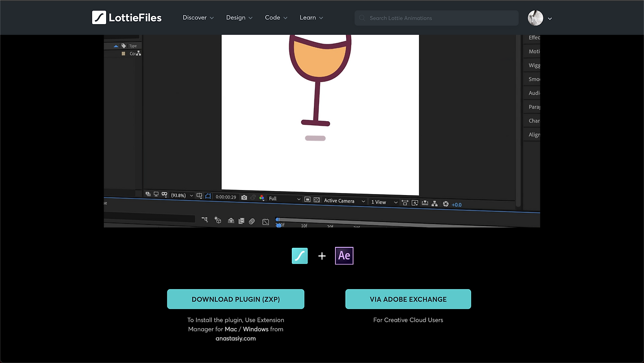The width and height of the screenshot is (644, 363).
Task: Open the Full resolution dropdown
Action: tap(285, 199)
